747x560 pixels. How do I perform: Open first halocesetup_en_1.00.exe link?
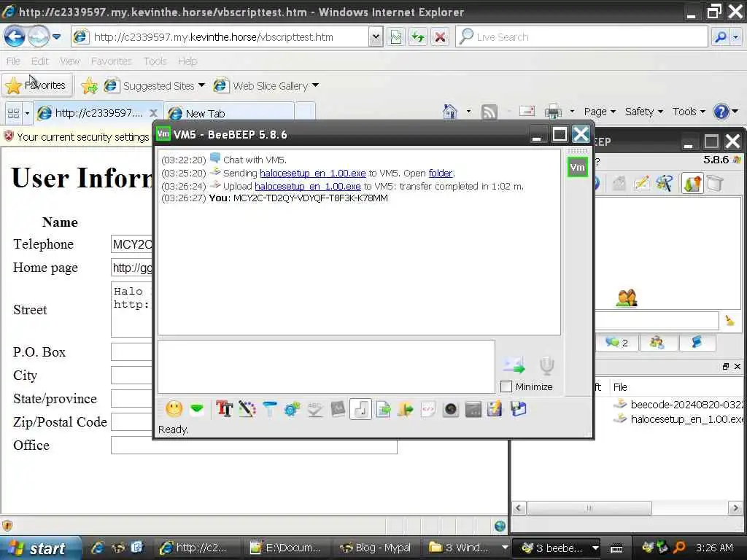(x=312, y=174)
